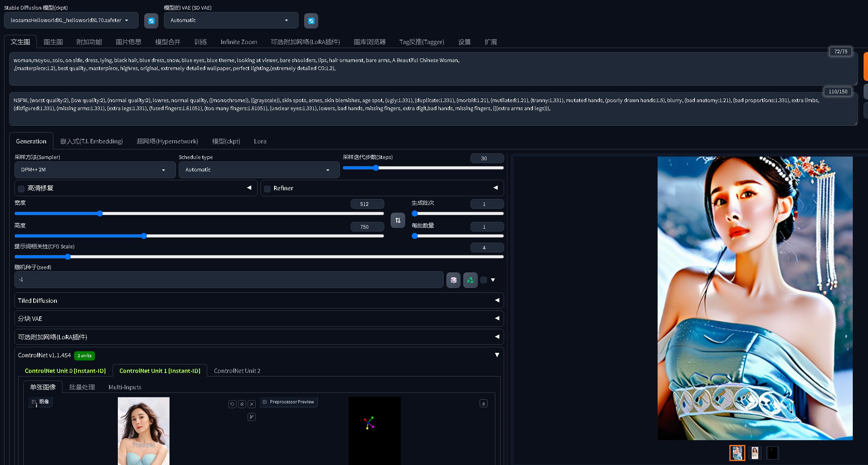Expand the extra seed options triangle

click(x=493, y=280)
